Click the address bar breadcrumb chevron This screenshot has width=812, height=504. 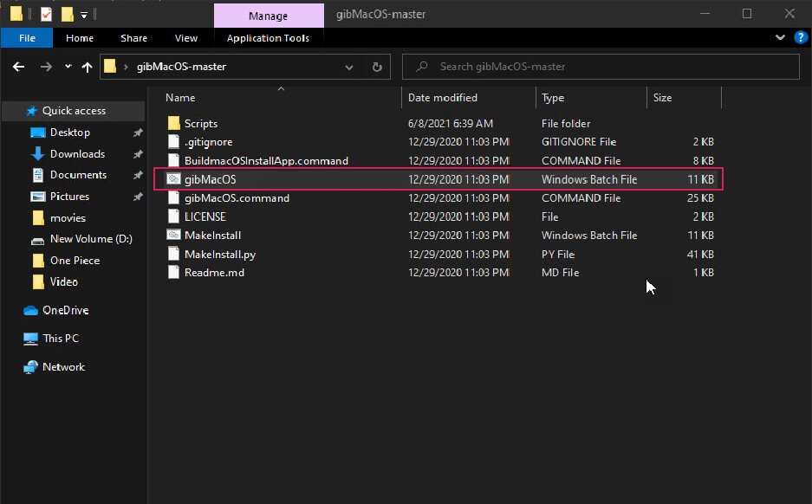pyautogui.click(x=126, y=67)
